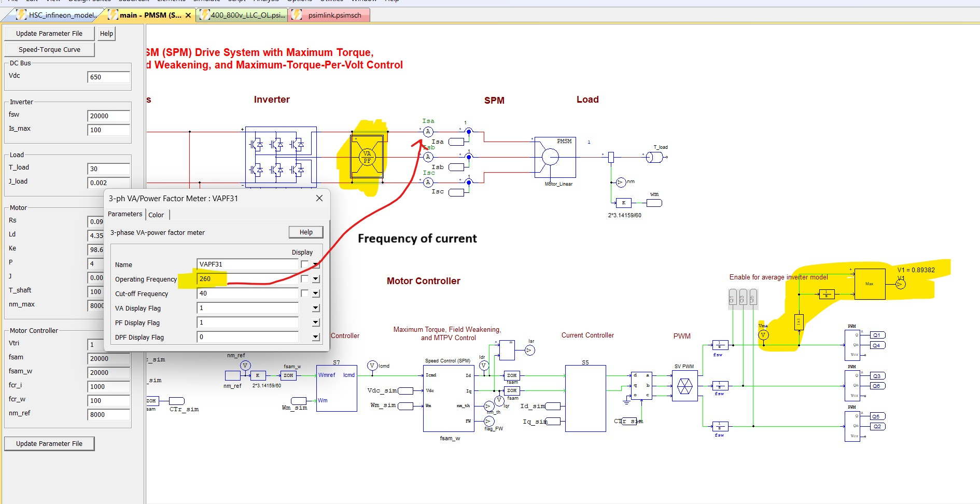Screen dimensions: 980x504
Task: Select the Icmd voltage probe
Action: tap(372, 366)
